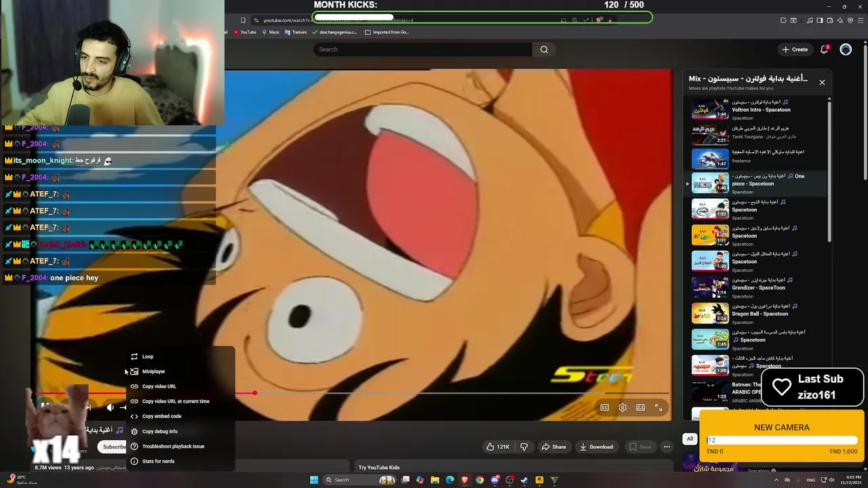Open Microsoft Edge from the taskbar

tap(450, 480)
